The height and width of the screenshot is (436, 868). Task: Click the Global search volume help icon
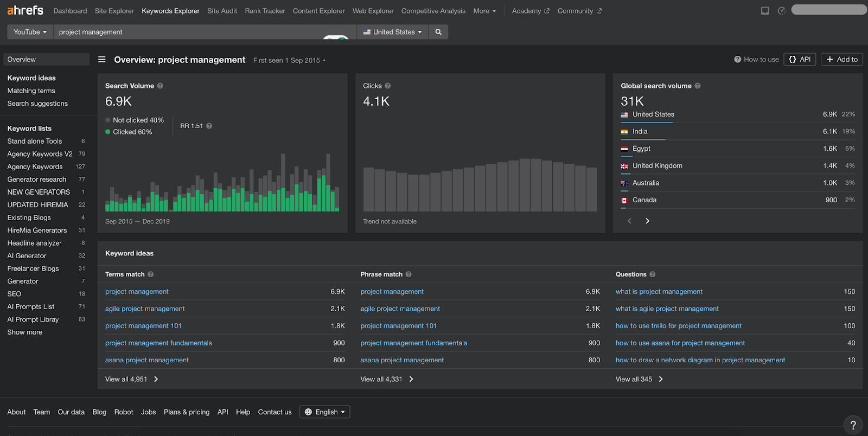(698, 86)
